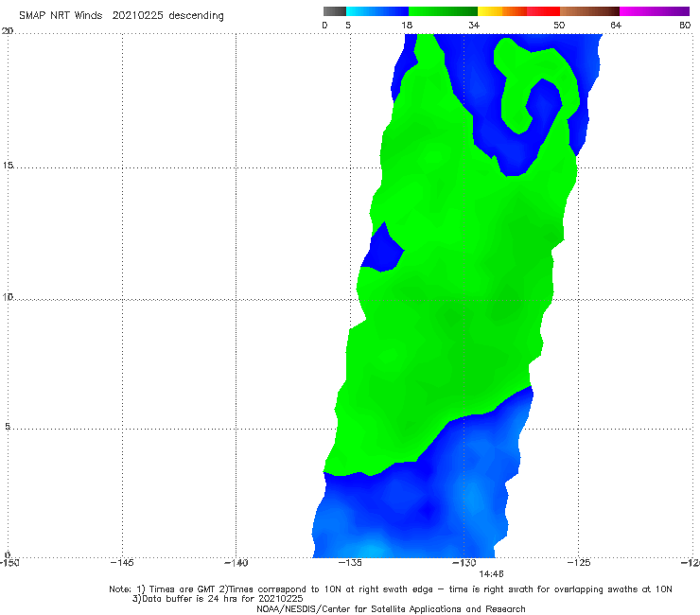Click the longitude axis label '-130'

coord(464,563)
